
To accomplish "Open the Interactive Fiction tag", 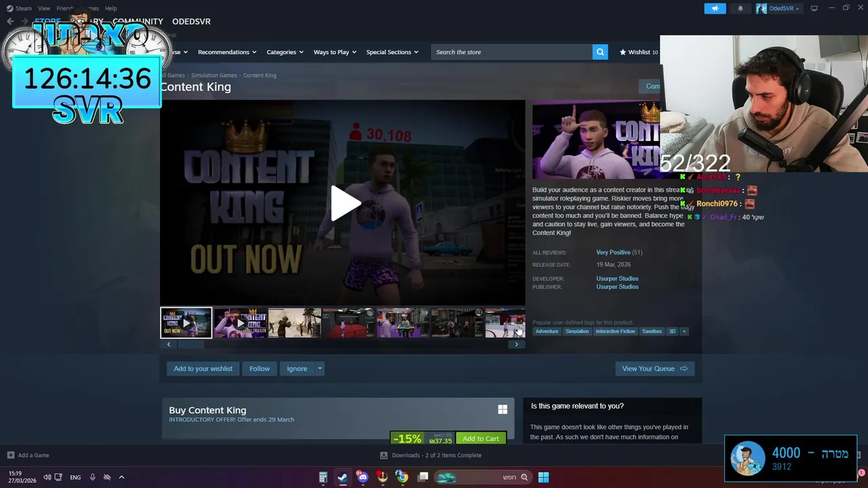I will tap(616, 331).
